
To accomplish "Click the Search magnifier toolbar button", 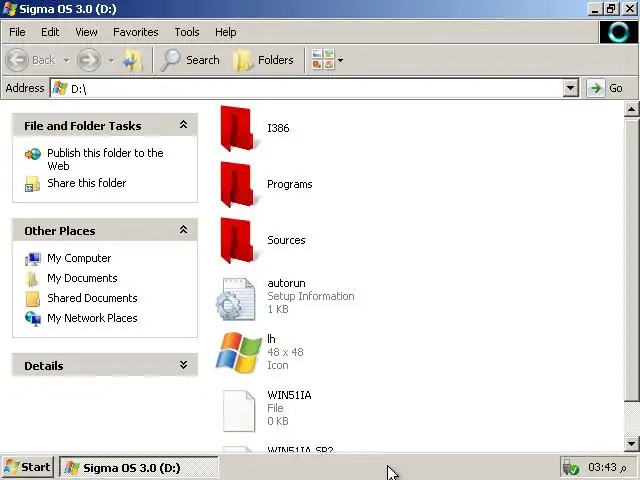I will 190,60.
